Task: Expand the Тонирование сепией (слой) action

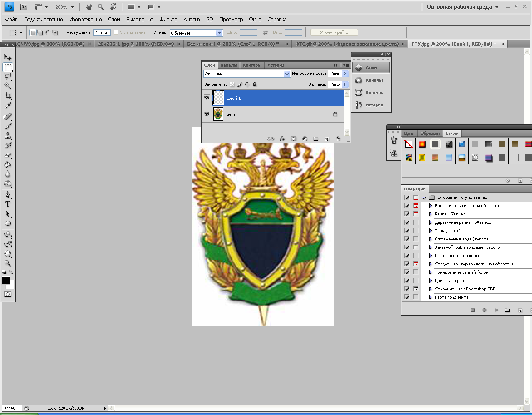Action: [431, 272]
